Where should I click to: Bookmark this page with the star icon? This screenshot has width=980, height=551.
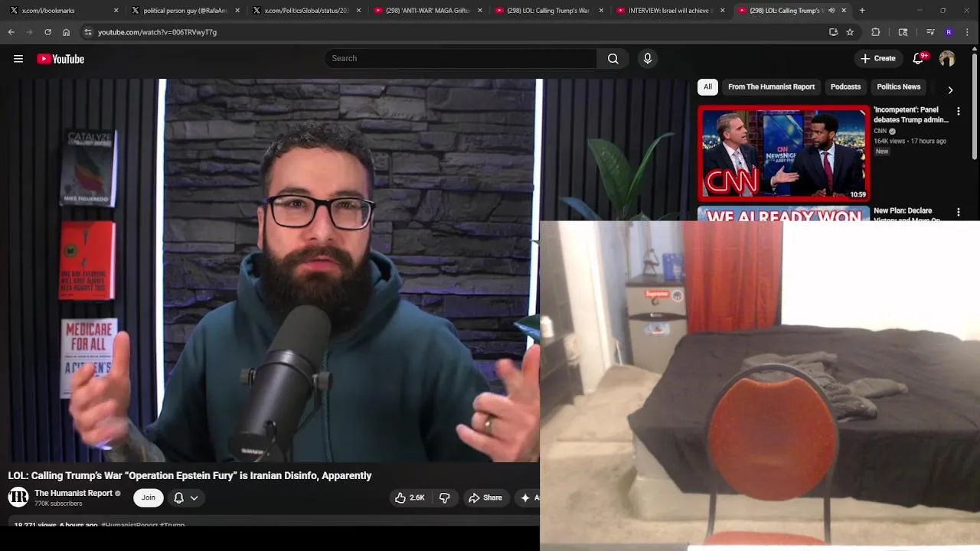pyautogui.click(x=850, y=32)
